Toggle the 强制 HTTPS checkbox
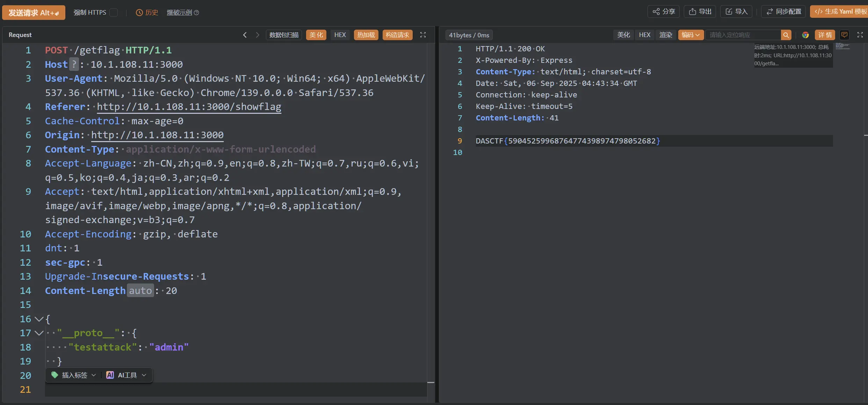The width and height of the screenshot is (868, 405). (x=114, y=13)
